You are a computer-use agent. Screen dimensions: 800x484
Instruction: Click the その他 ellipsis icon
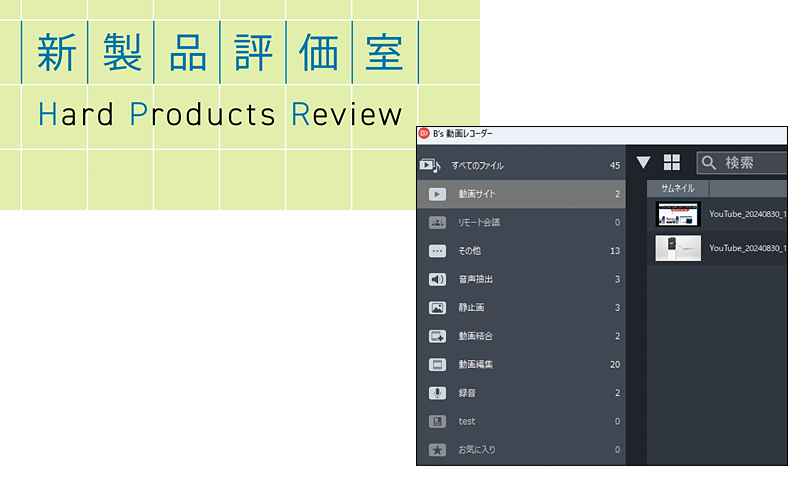(437, 251)
